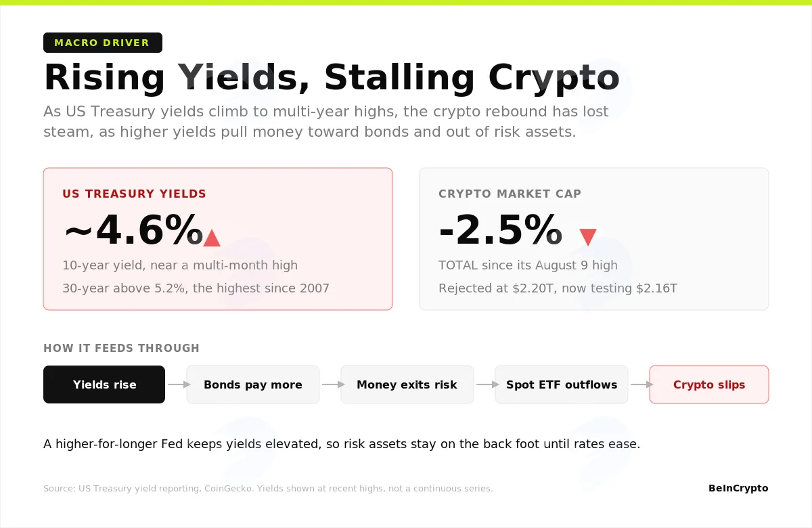812x528 pixels.
Task: Click the BeInCrypto brand label
Action: pyautogui.click(x=738, y=488)
